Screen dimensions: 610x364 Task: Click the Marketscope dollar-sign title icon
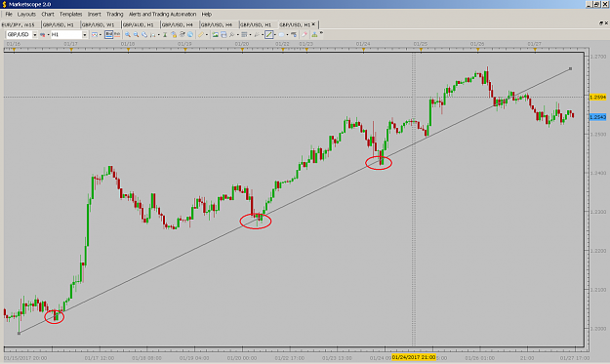click(x=4, y=4)
